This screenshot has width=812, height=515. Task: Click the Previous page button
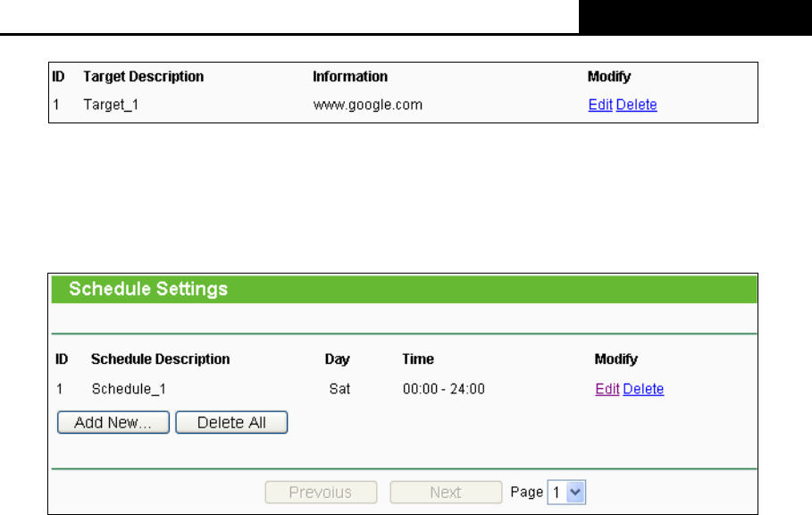tap(321, 493)
